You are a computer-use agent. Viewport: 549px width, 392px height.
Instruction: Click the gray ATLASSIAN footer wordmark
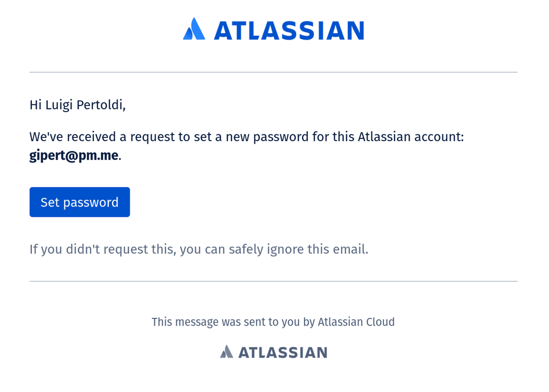pos(283,352)
